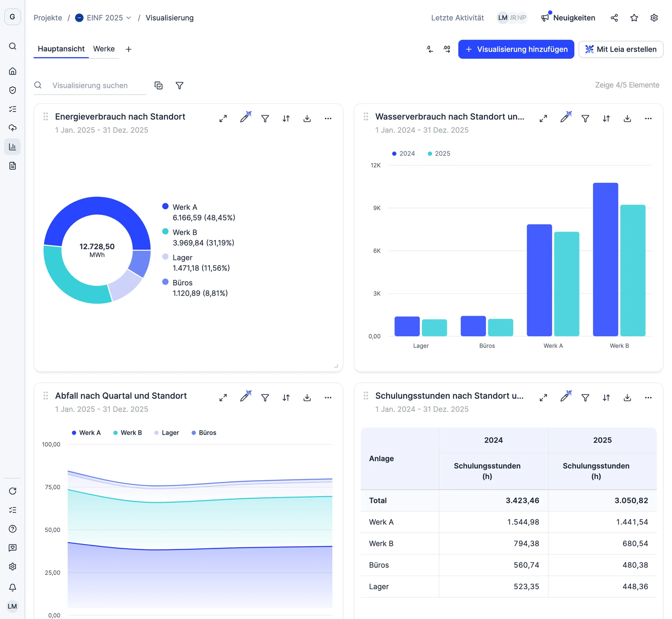Mark project as favorite with star icon
The height and width of the screenshot is (619, 672).
coord(634,18)
